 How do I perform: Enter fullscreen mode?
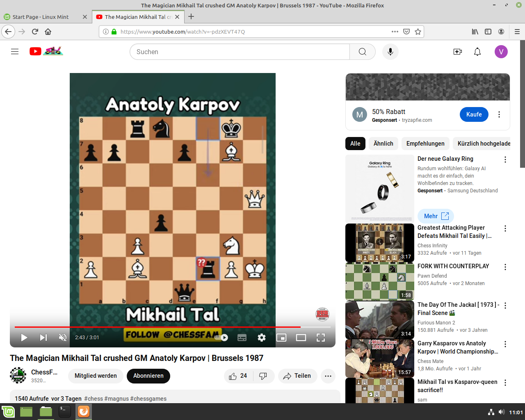pyautogui.click(x=321, y=338)
